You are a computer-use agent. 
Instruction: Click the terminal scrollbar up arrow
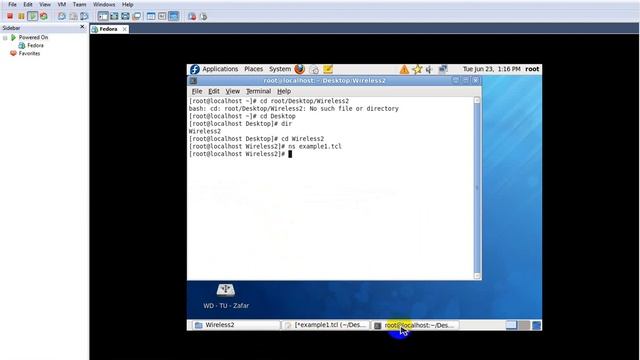(x=477, y=100)
